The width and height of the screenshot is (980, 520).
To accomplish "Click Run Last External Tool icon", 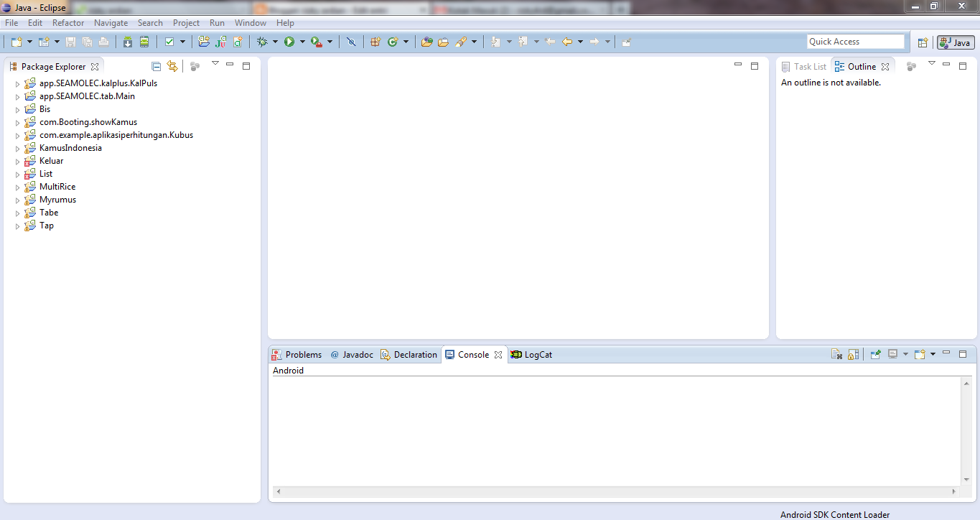I will pyautogui.click(x=317, y=42).
